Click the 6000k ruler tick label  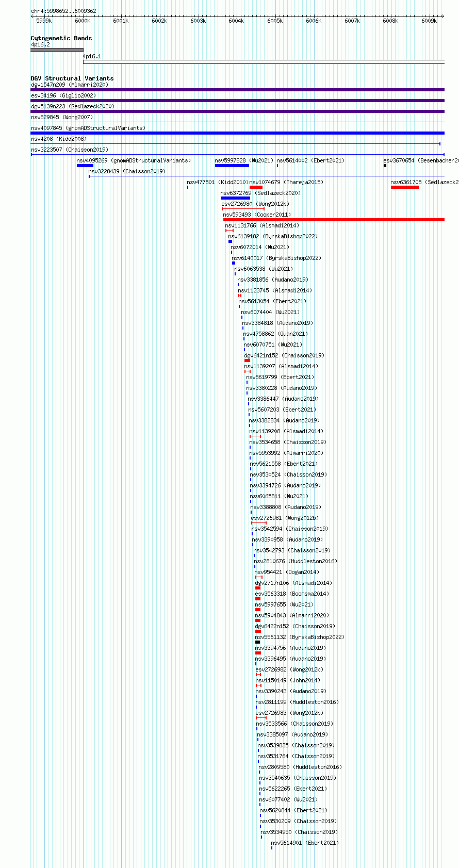83,21
